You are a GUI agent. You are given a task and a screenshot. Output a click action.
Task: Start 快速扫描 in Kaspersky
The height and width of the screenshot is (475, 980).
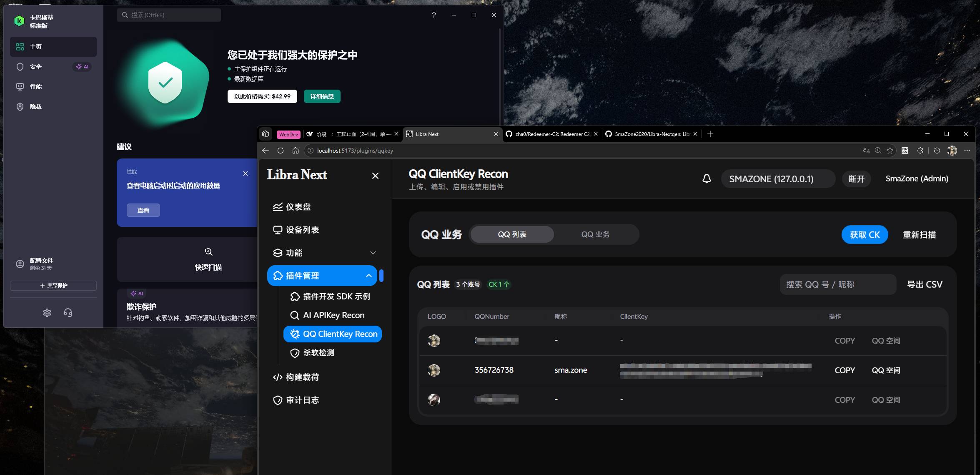point(208,259)
